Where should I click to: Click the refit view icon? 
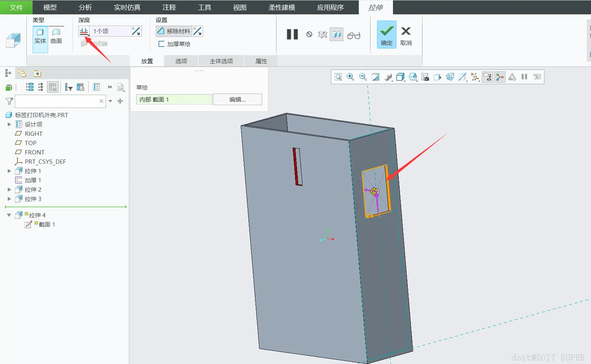tap(338, 77)
